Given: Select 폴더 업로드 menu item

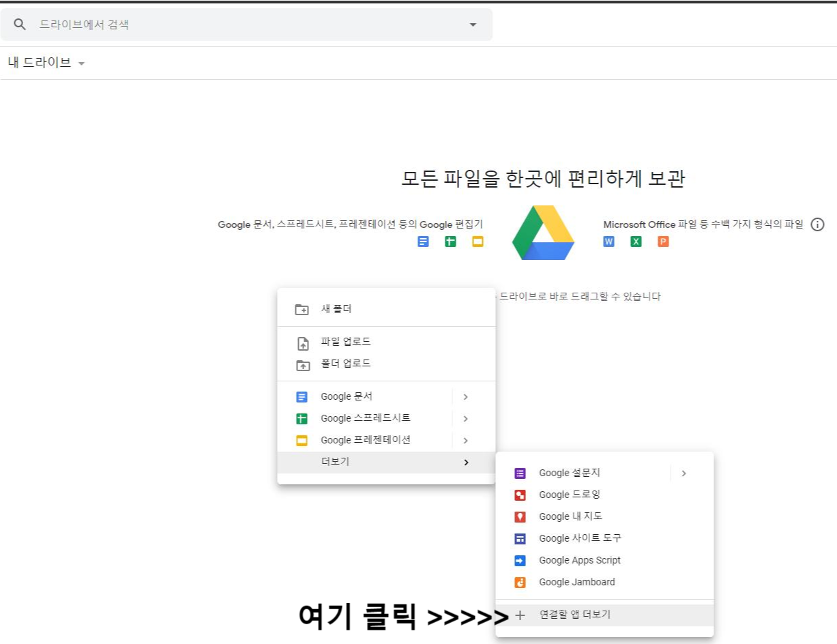Looking at the screenshot, I should pyautogui.click(x=386, y=364).
